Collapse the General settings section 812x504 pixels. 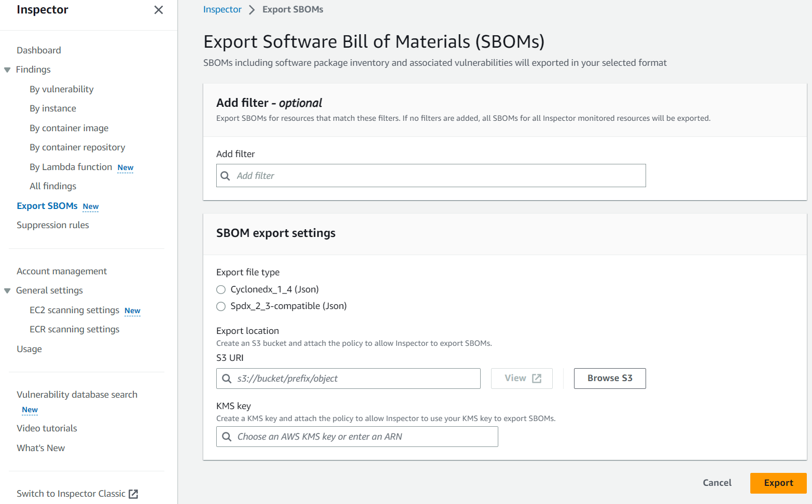point(7,291)
